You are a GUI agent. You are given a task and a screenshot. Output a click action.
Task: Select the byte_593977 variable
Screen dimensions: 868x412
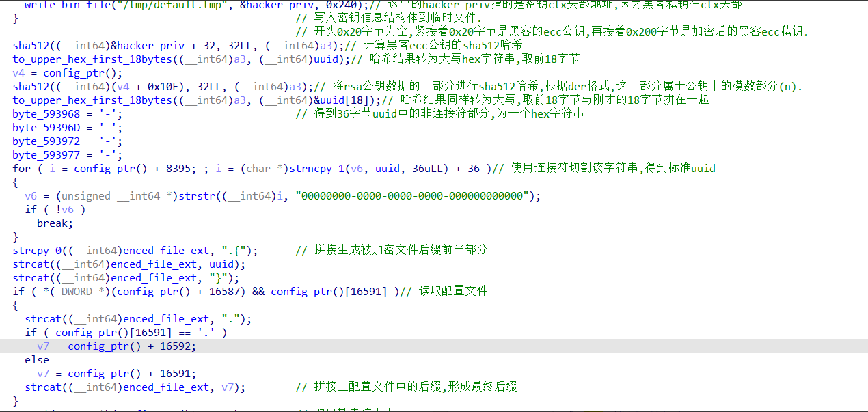(x=46, y=155)
